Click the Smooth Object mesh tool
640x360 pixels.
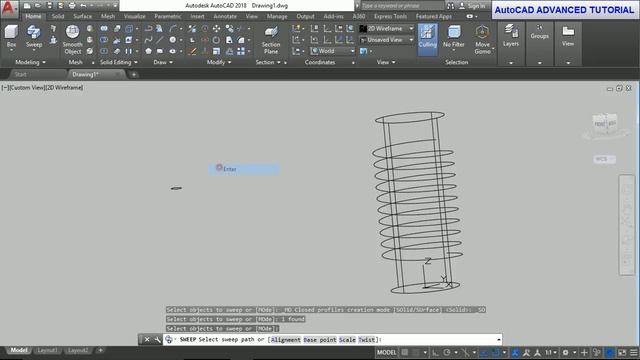pos(73,40)
